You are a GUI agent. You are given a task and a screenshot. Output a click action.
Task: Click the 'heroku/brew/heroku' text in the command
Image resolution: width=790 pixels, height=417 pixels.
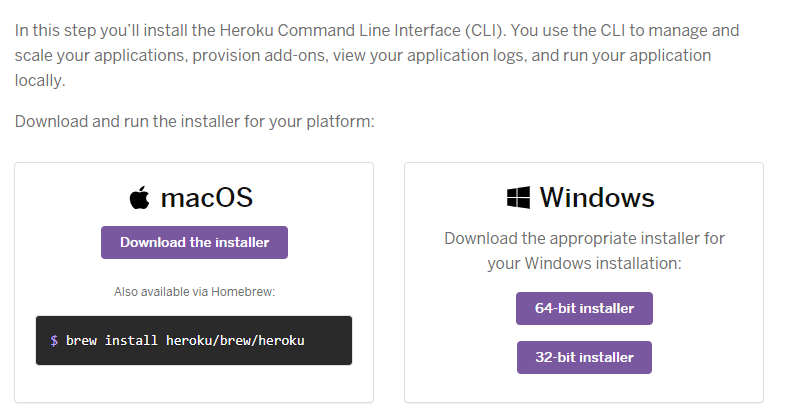235,341
